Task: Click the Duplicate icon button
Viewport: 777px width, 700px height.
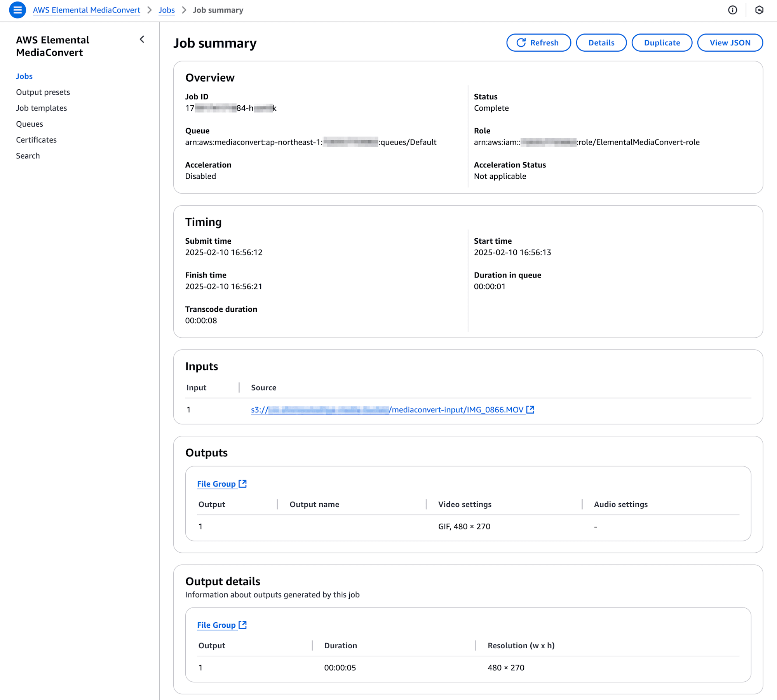Action: (x=662, y=43)
